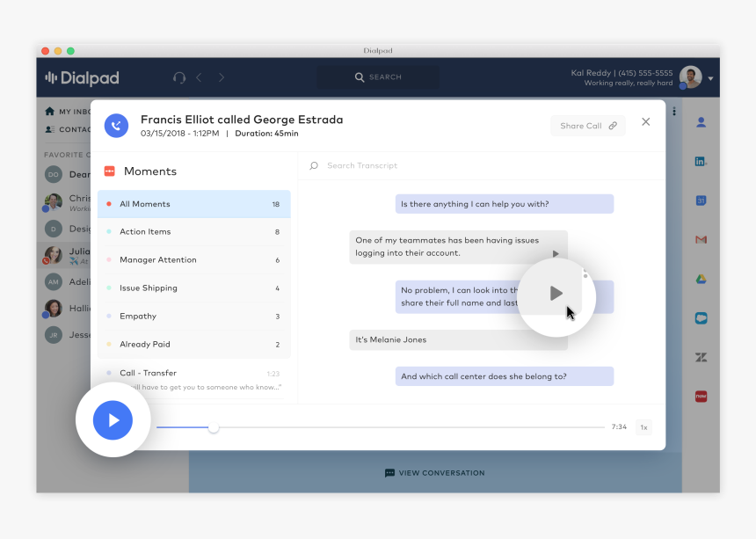Open the contact profile sidebar icon
This screenshot has height=539, width=756.
[701, 122]
